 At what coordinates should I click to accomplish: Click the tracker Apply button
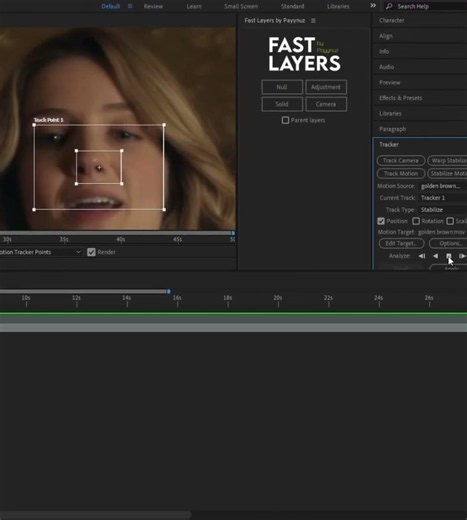448,268
